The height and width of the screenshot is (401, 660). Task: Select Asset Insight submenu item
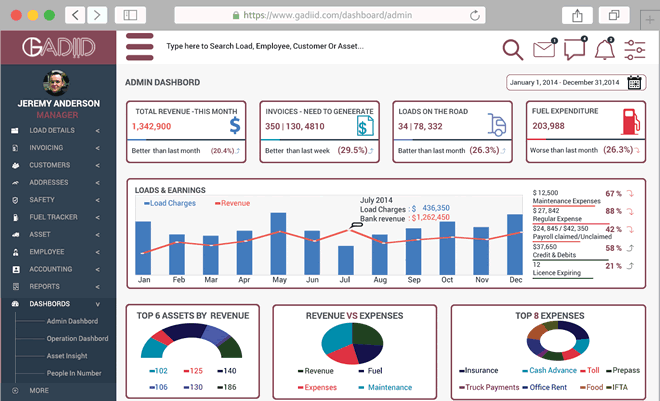pyautogui.click(x=68, y=355)
